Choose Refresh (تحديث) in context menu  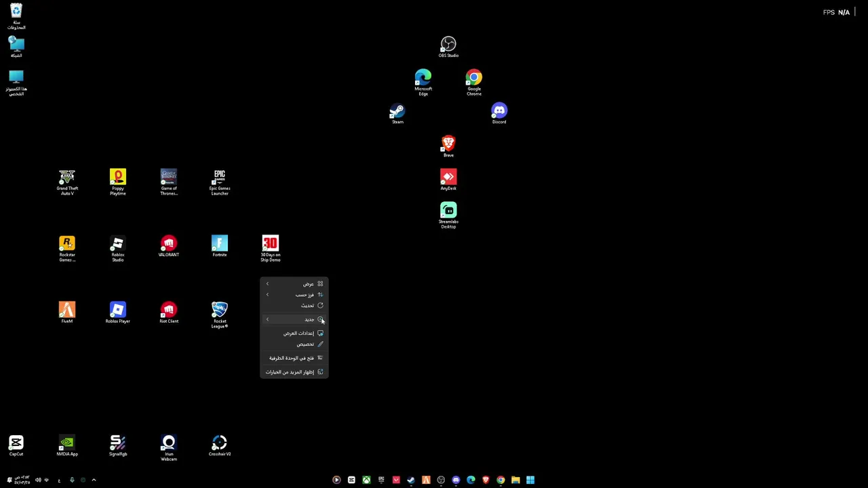[x=294, y=306]
